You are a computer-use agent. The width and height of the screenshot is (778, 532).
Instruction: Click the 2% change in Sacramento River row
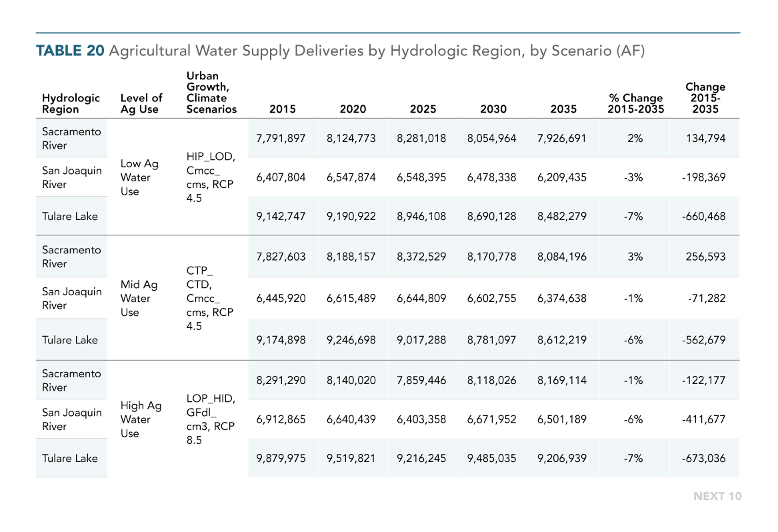(635, 139)
